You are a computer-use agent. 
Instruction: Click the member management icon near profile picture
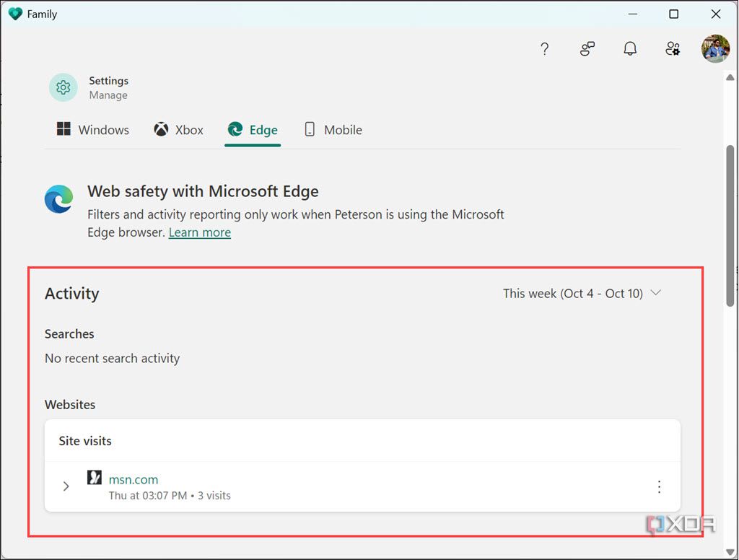click(x=673, y=48)
